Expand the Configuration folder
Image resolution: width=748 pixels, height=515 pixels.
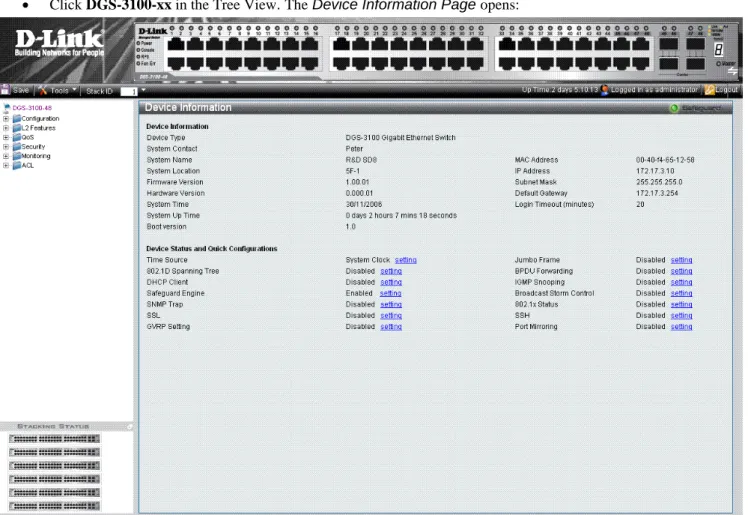pyautogui.click(x=6, y=118)
